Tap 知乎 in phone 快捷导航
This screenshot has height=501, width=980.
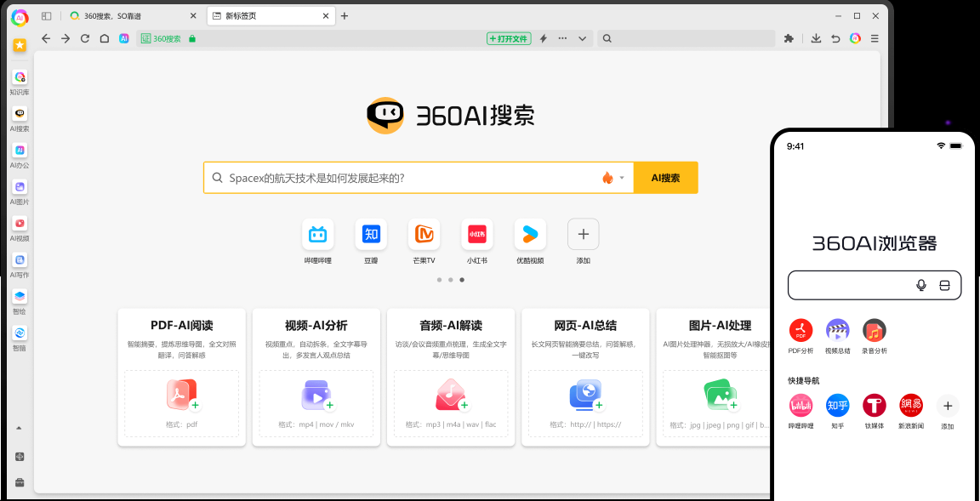(837, 412)
